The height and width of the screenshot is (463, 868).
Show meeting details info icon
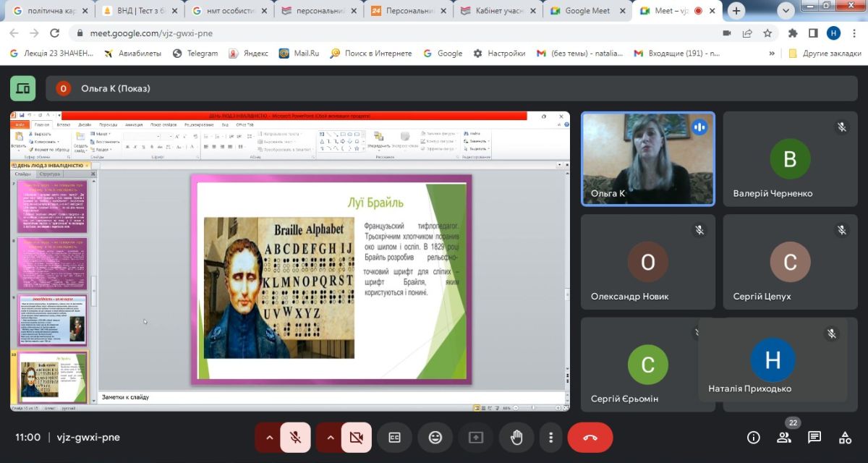754,438
